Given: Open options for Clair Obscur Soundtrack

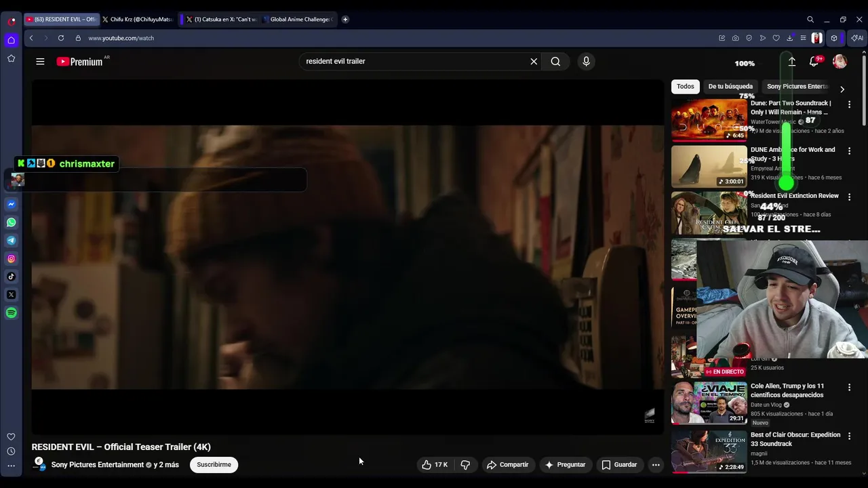Looking at the screenshot, I should tap(849, 436).
